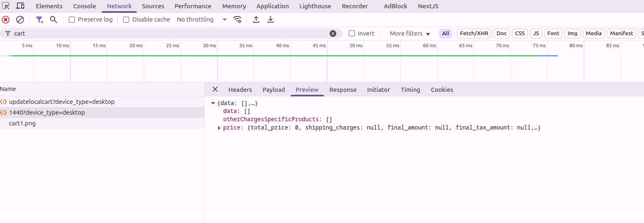Open the No throttling dropdown

click(202, 19)
